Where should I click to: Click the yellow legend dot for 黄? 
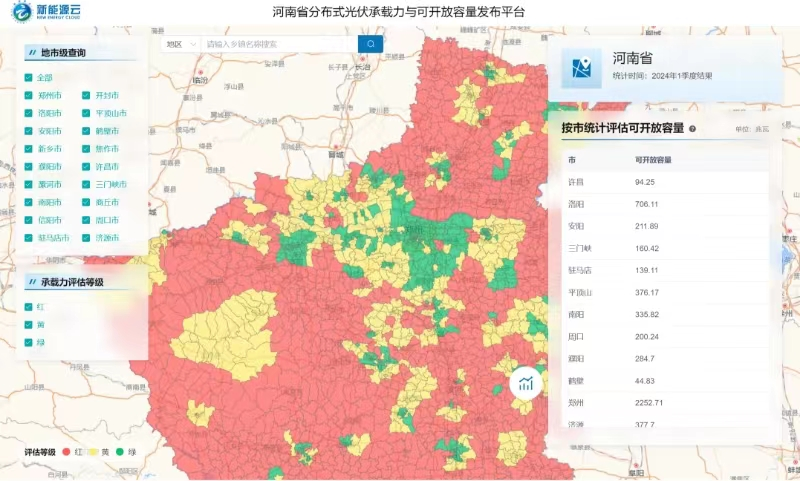pyautogui.click(x=93, y=452)
